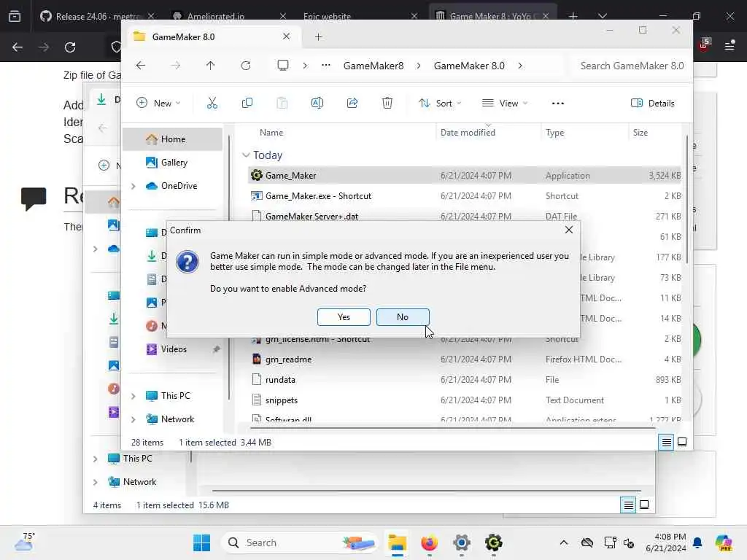The image size is (747, 560).
Task: Refresh the GameMaker 8.0 folder
Action: 246,66
